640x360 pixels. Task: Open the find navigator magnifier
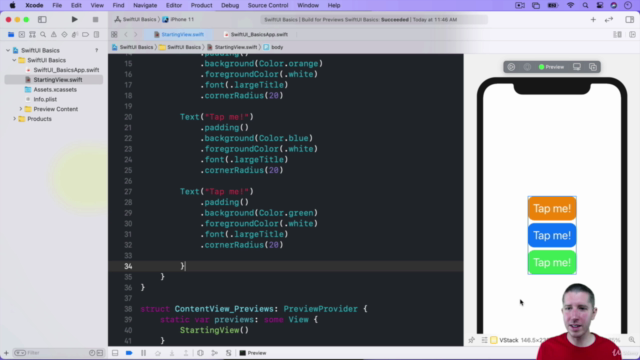click(43, 35)
